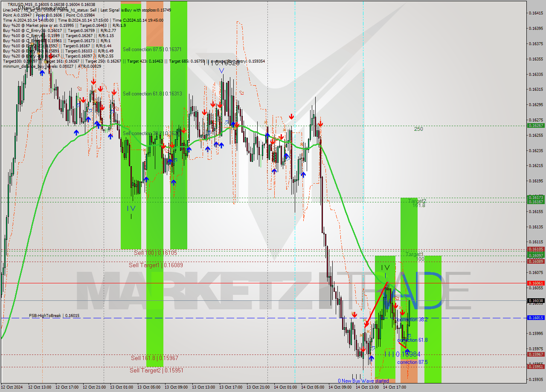Screen dimensions: 546x392
Task: Click the 'Sell Target1 | 0.16089' label
Action: point(156,265)
